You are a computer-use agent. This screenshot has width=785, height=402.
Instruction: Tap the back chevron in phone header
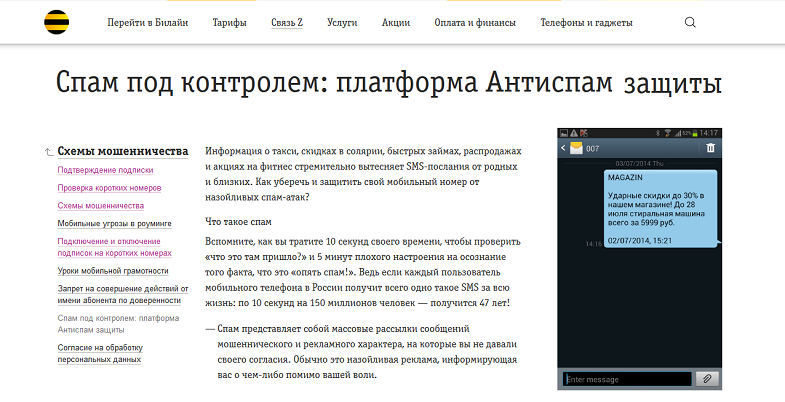[x=563, y=148]
